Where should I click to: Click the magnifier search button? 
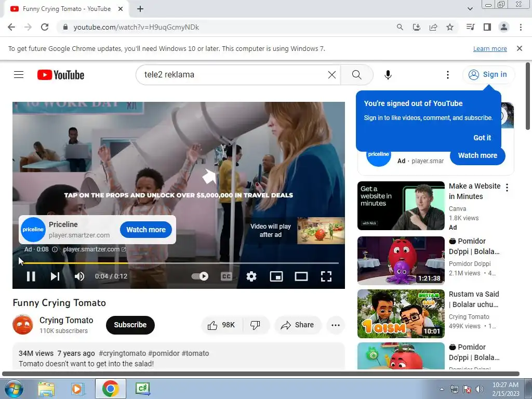pos(356,75)
